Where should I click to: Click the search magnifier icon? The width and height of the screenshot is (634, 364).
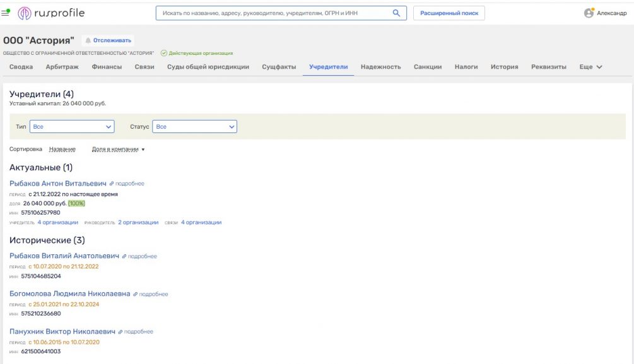point(396,13)
